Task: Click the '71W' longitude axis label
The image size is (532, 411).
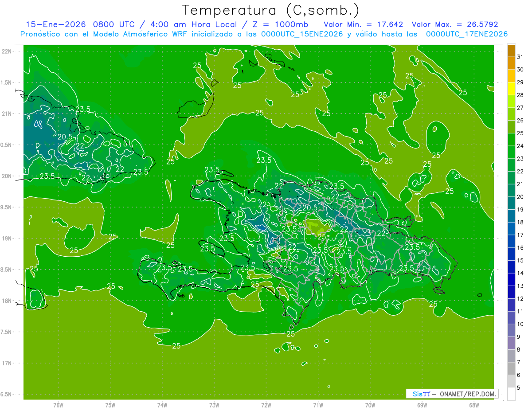Action: [318, 405]
